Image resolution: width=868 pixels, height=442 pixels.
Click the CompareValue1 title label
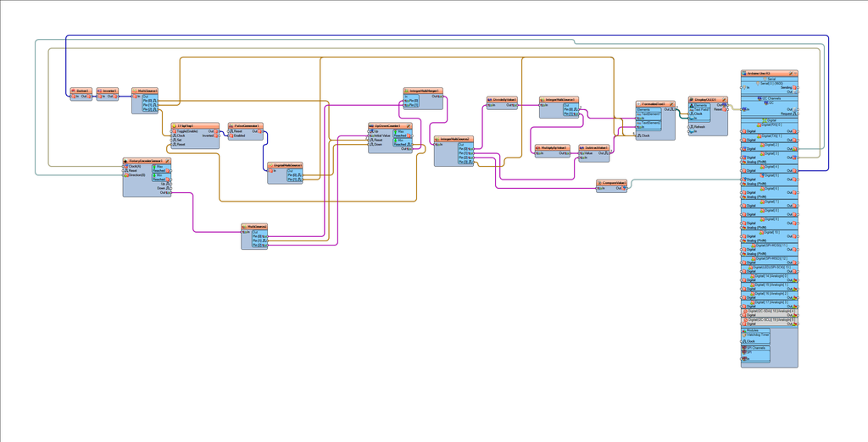pyautogui.click(x=614, y=182)
